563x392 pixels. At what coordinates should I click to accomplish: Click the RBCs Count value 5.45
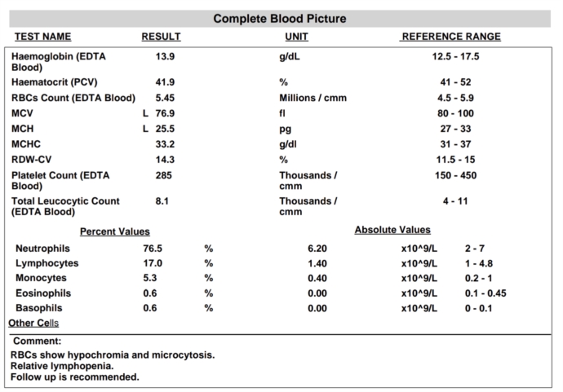[x=165, y=98]
